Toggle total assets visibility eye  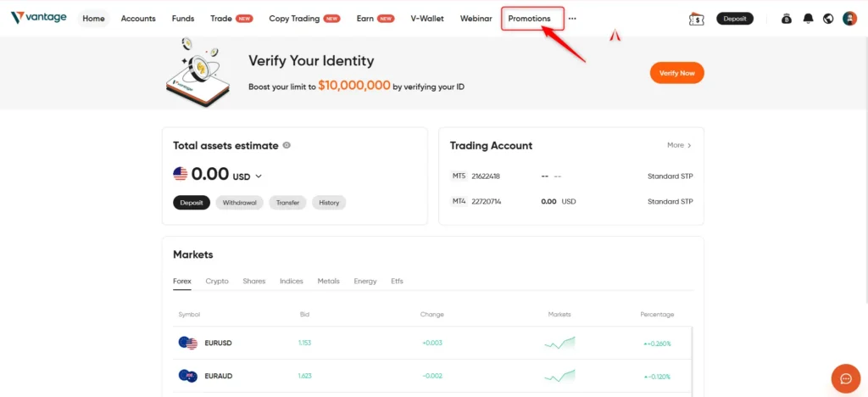coord(287,146)
